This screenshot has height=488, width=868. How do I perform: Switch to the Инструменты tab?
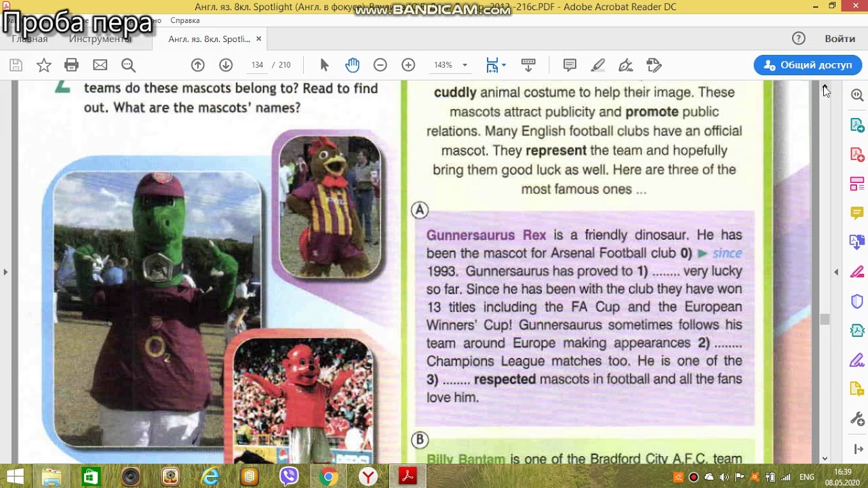[x=100, y=39]
